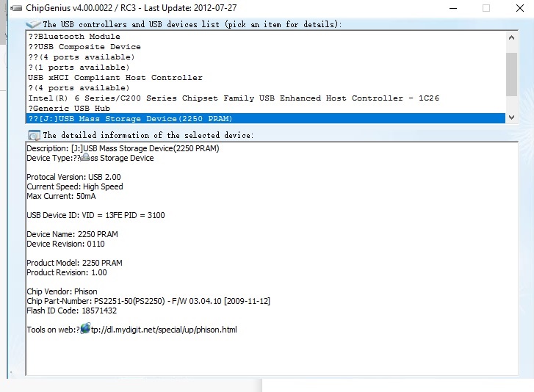The image size is (534, 392).
Task: Click the ChipGenius USB icon in the title bar
Action: (x=16, y=8)
